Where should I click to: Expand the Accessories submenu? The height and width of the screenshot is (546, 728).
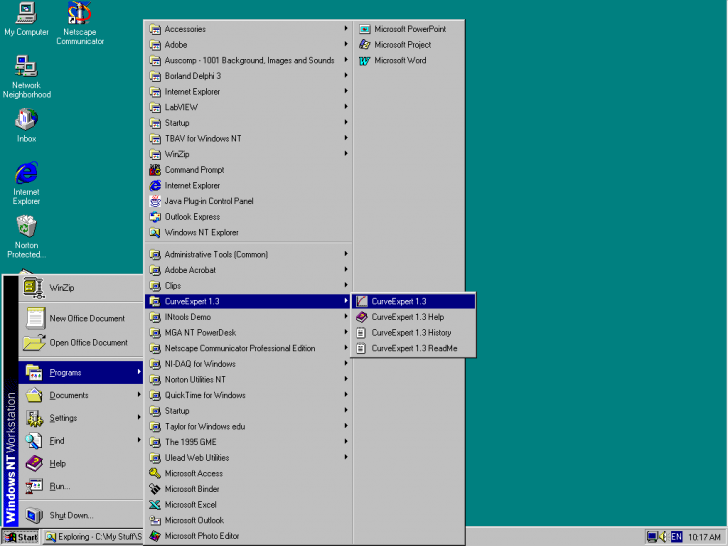pos(185,29)
